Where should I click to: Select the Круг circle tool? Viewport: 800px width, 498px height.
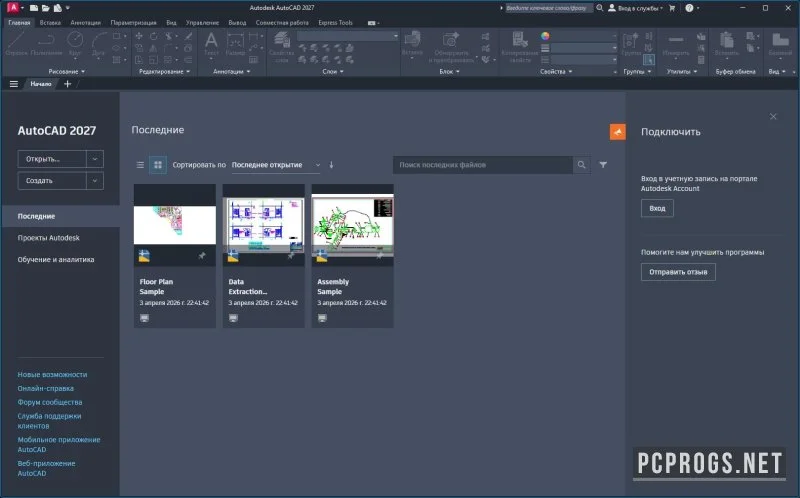(75, 43)
